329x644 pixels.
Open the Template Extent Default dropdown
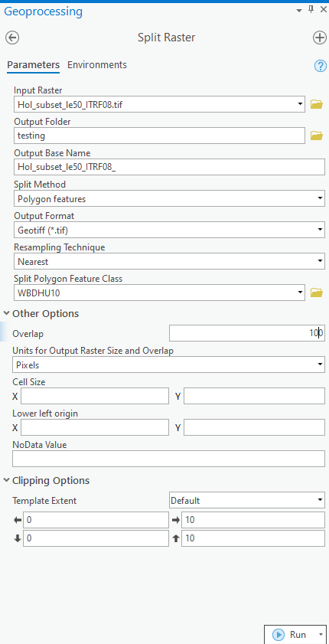point(247,500)
